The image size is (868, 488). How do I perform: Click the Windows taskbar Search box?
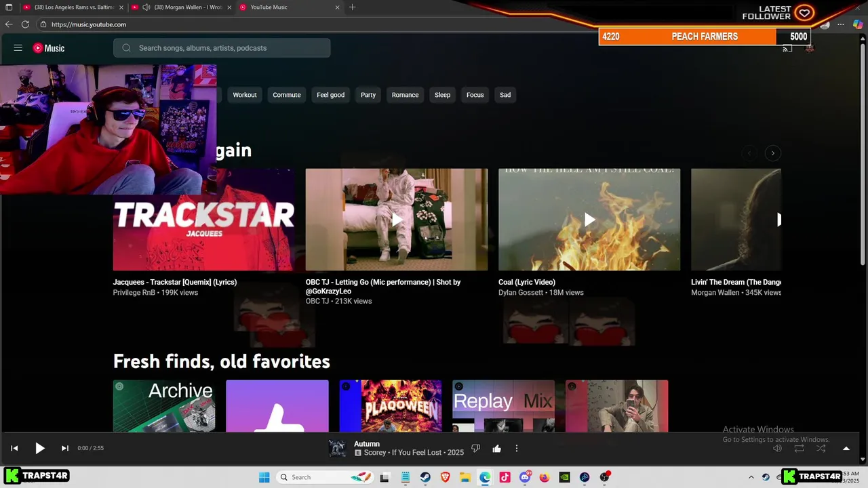[x=325, y=477]
